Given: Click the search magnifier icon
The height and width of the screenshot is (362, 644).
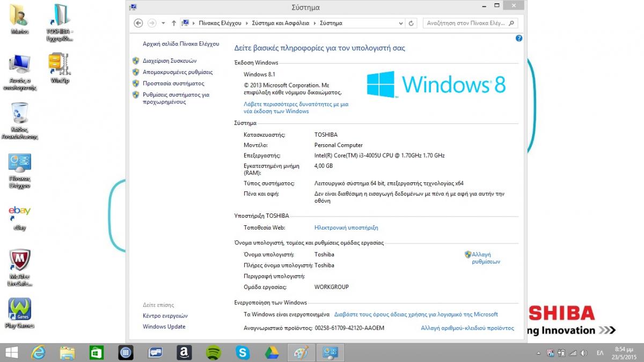Looking at the screenshot, I should (x=511, y=23).
